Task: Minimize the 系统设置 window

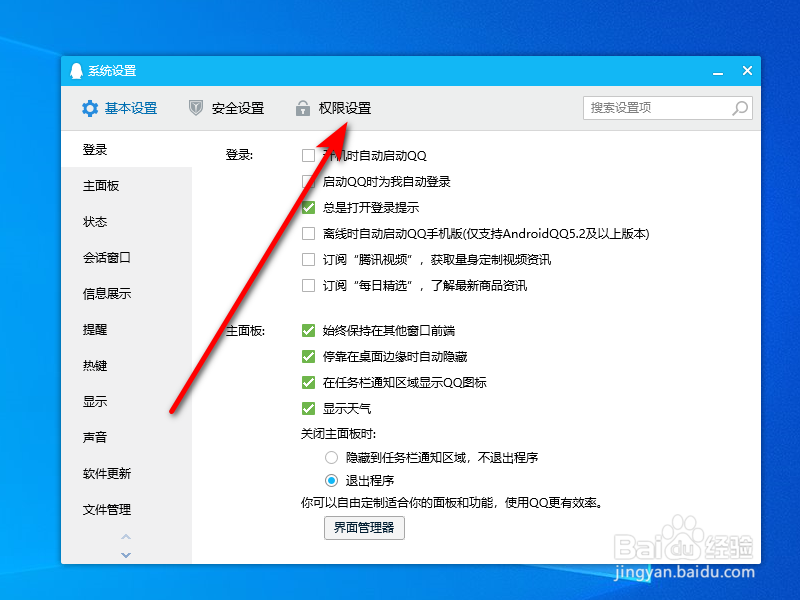Action: point(718,71)
